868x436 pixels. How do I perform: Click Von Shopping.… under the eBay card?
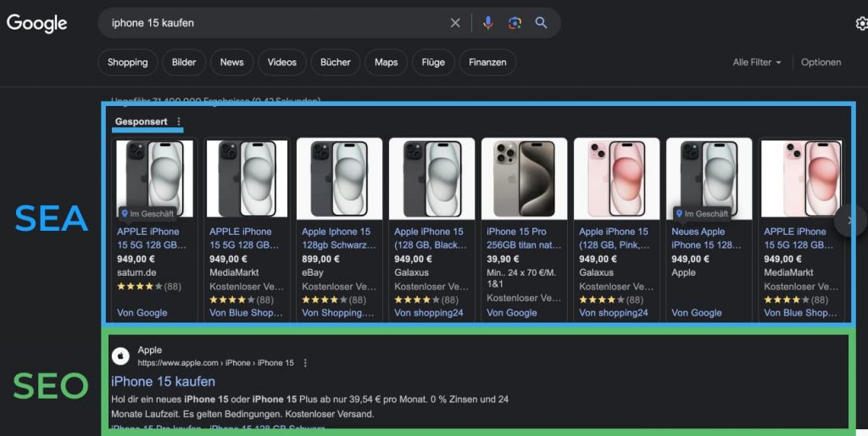click(x=339, y=313)
